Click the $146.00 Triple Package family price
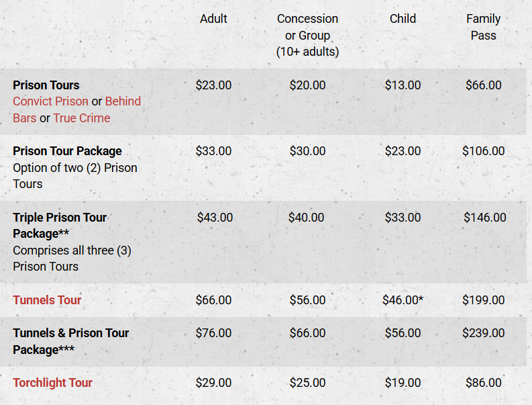Image resolution: width=532 pixels, height=405 pixels. click(485, 218)
